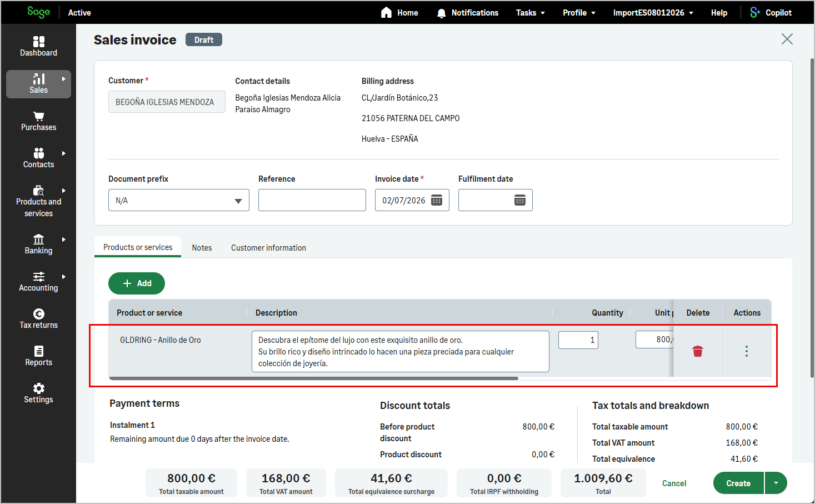Image resolution: width=815 pixels, height=504 pixels.
Task: Expand the Profile menu
Action: 579,13
